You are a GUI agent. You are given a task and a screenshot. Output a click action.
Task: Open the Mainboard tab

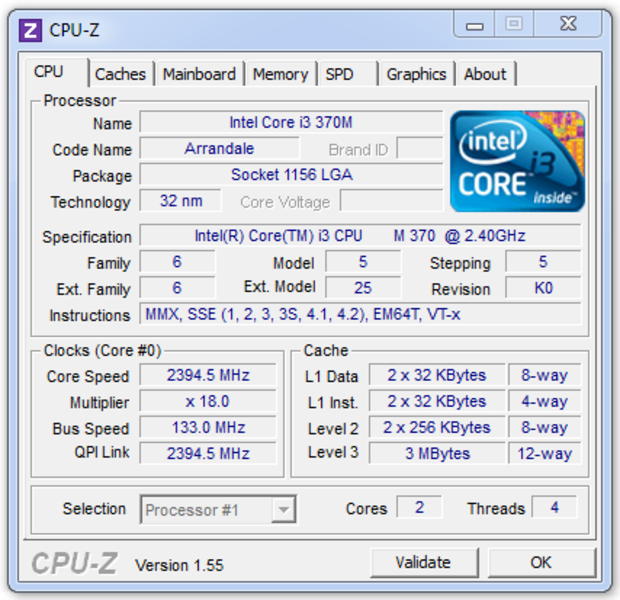(x=199, y=74)
